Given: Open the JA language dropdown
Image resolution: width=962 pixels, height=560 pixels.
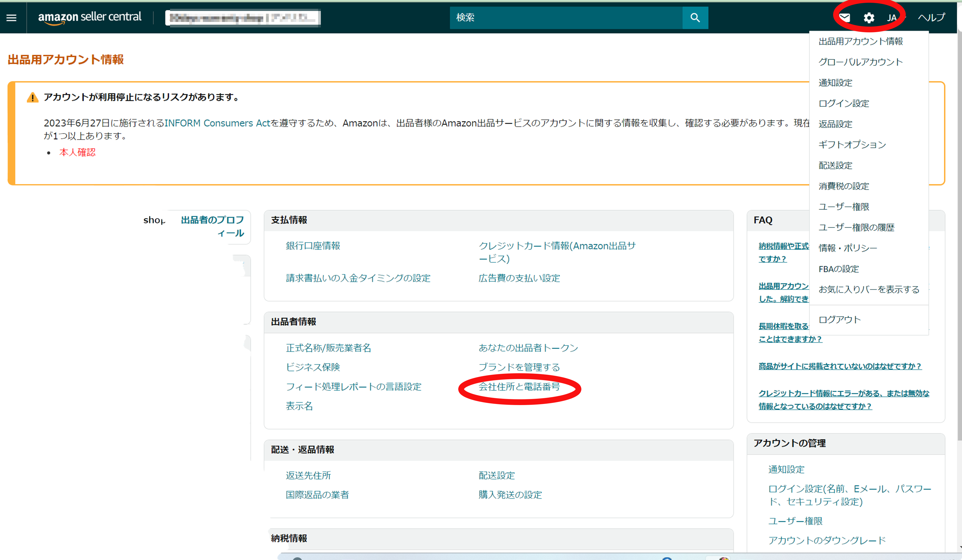Looking at the screenshot, I should click(896, 18).
